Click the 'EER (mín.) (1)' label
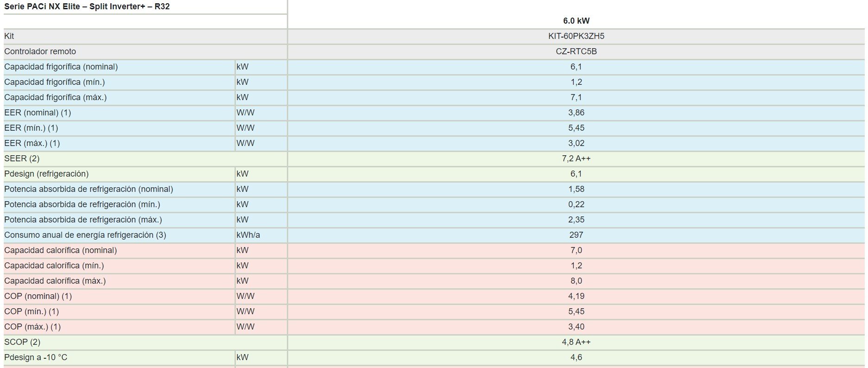 pos(31,128)
